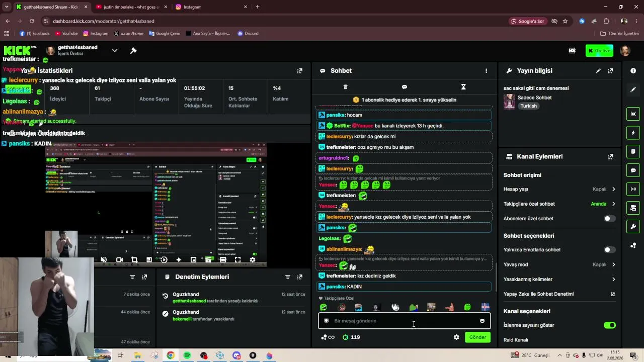Select the Patrick pointing emote
This screenshot has width=644, height=362.
coord(449,307)
